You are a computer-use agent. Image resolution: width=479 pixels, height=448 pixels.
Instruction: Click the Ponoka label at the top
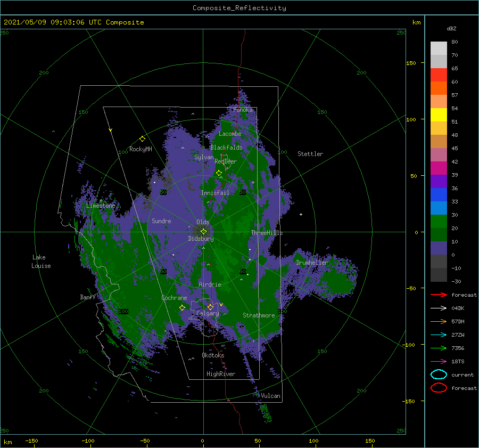243,110
